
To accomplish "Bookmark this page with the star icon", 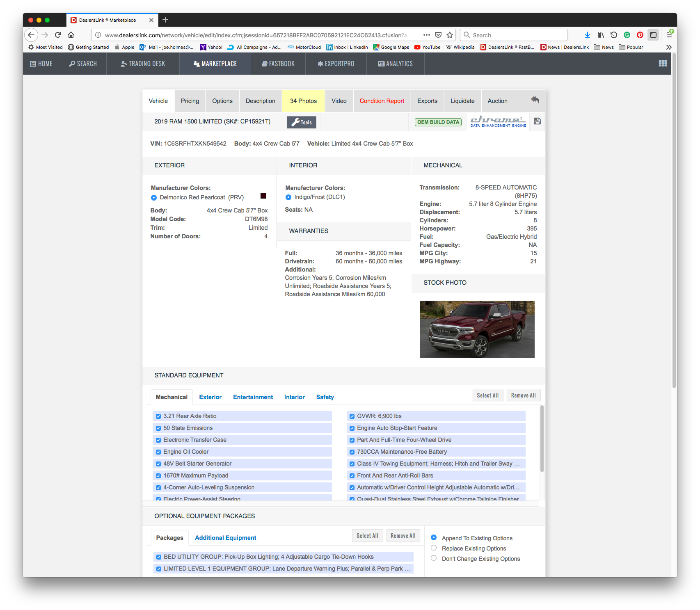I will tap(450, 35).
